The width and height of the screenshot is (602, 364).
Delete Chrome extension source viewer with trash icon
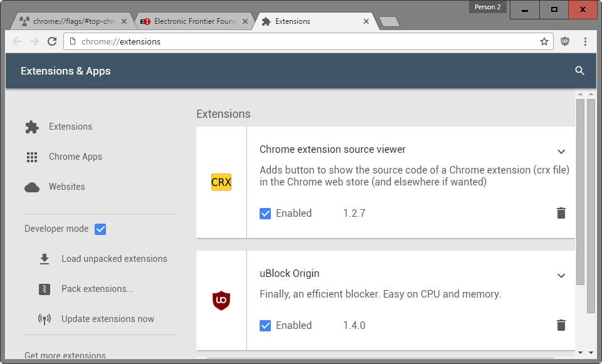561,213
